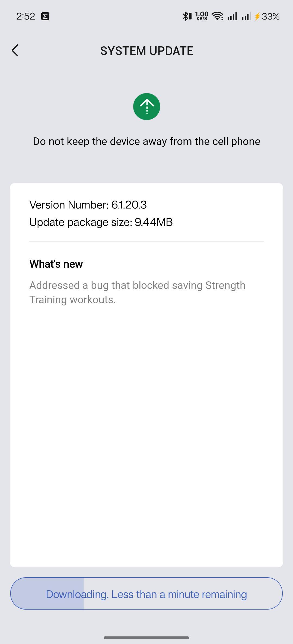Viewport: 293px width, 644px height.
Task: Tap the notification app icon beside the clock
Action: (x=45, y=16)
